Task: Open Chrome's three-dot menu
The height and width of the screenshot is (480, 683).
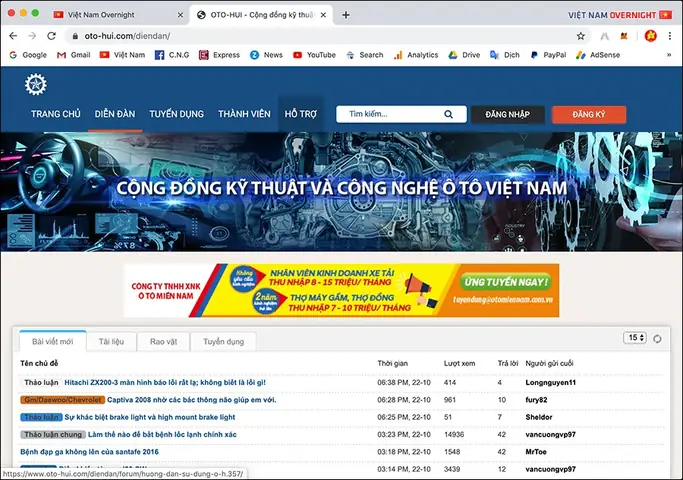Action: coord(670,36)
